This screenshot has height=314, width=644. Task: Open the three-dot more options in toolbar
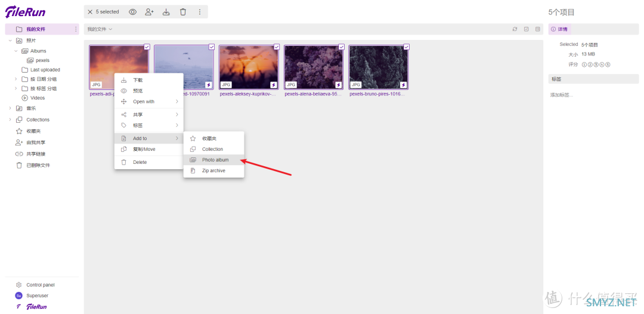click(200, 12)
